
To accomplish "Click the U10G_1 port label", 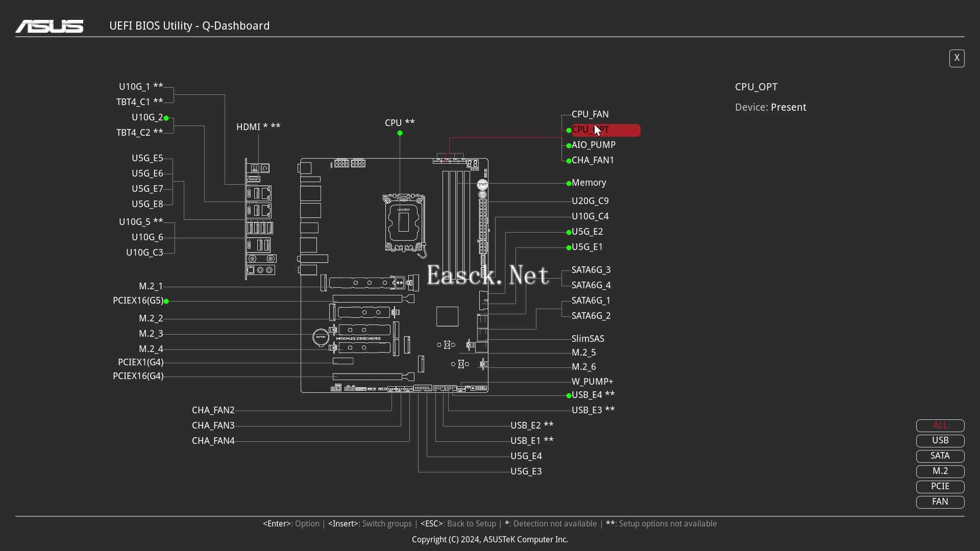I will click(141, 87).
